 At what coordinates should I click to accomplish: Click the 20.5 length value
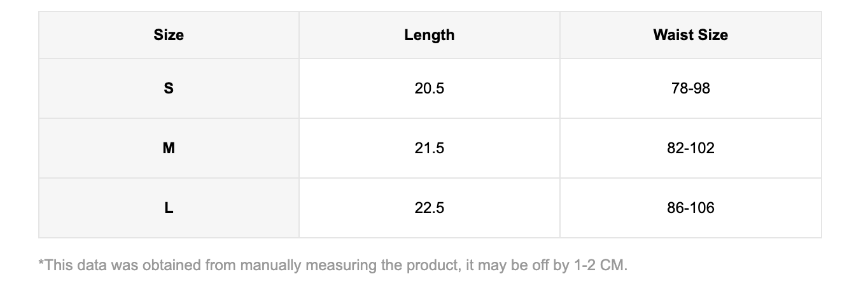(430, 88)
